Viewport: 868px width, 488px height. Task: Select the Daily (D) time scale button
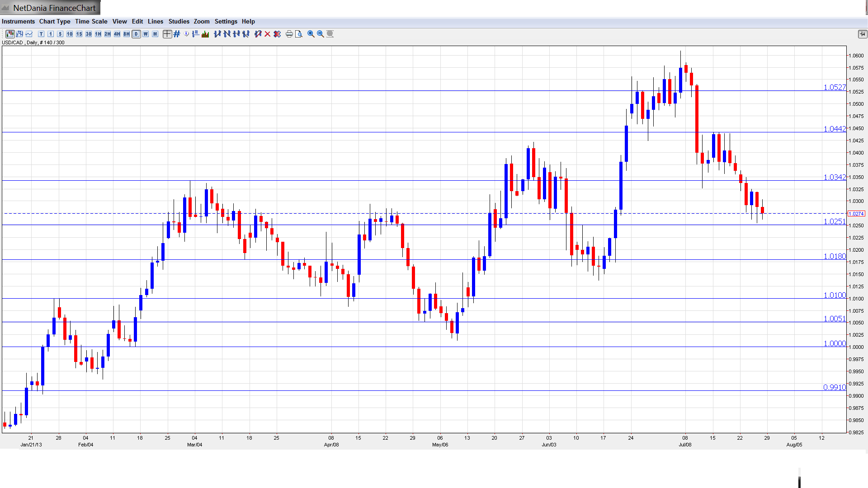(136, 34)
